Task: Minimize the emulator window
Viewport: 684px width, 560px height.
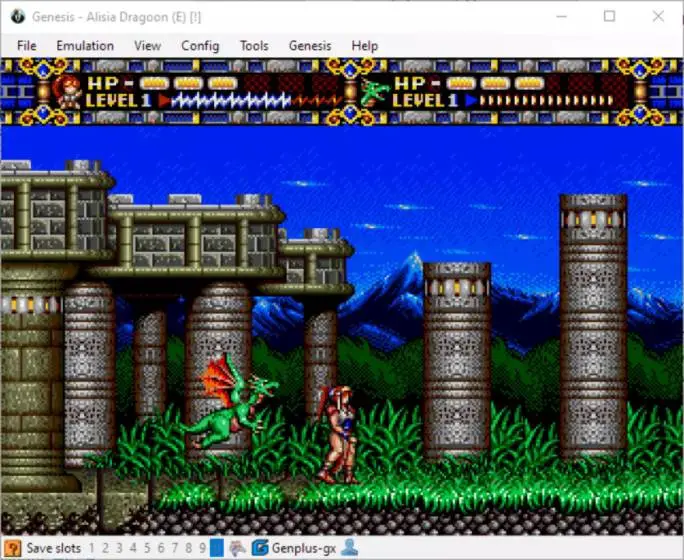Action: pyautogui.click(x=562, y=17)
